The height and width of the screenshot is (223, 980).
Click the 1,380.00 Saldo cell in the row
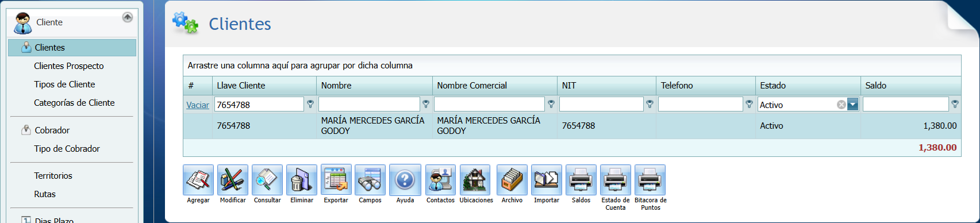pos(911,126)
